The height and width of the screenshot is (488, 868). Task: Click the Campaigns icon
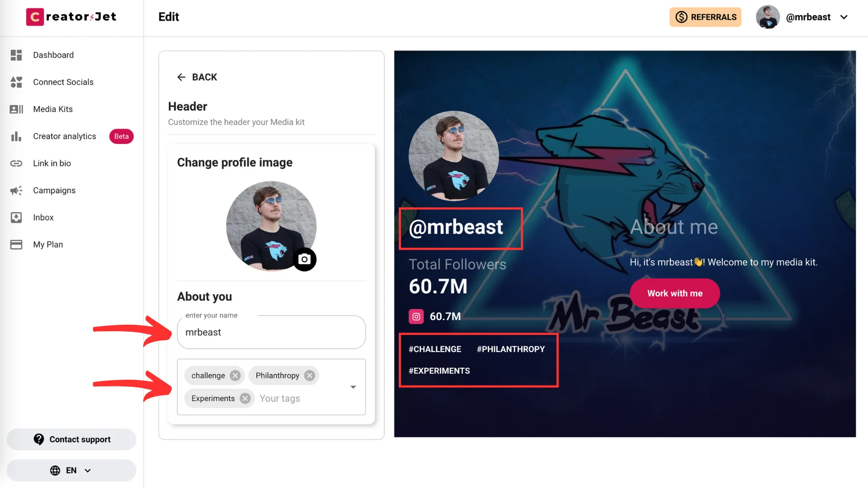[x=16, y=189]
